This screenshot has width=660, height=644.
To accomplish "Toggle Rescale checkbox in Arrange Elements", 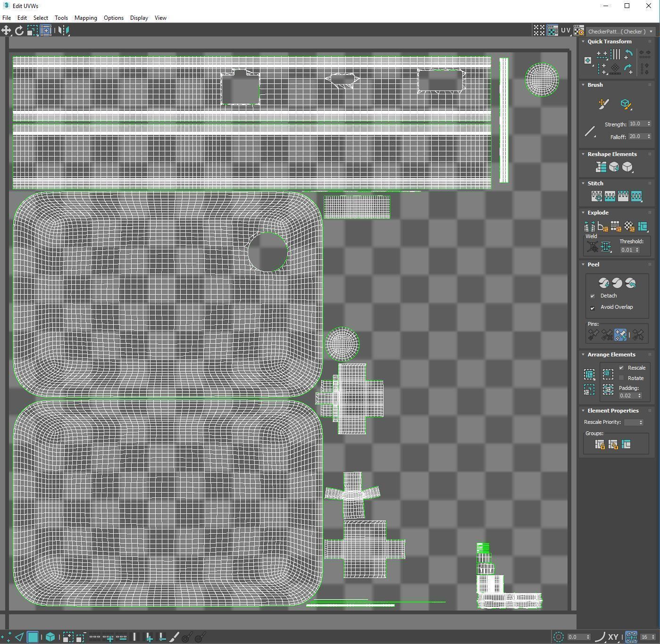I will 621,368.
